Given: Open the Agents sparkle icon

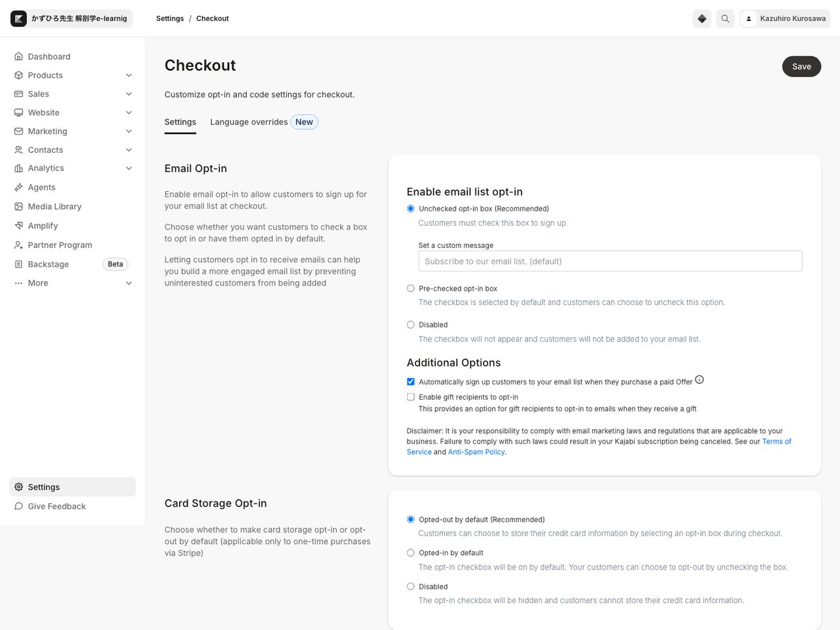Looking at the screenshot, I should 18,187.
